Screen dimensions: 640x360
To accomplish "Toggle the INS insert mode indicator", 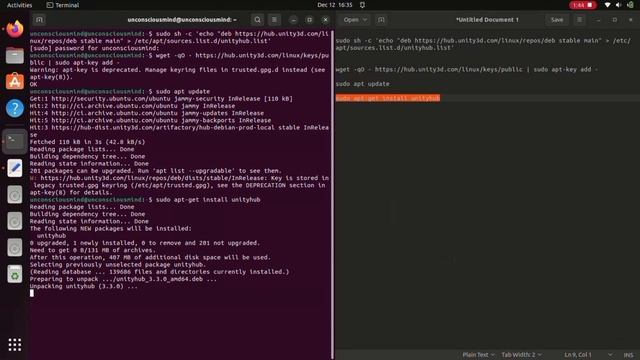I will 628,355.
